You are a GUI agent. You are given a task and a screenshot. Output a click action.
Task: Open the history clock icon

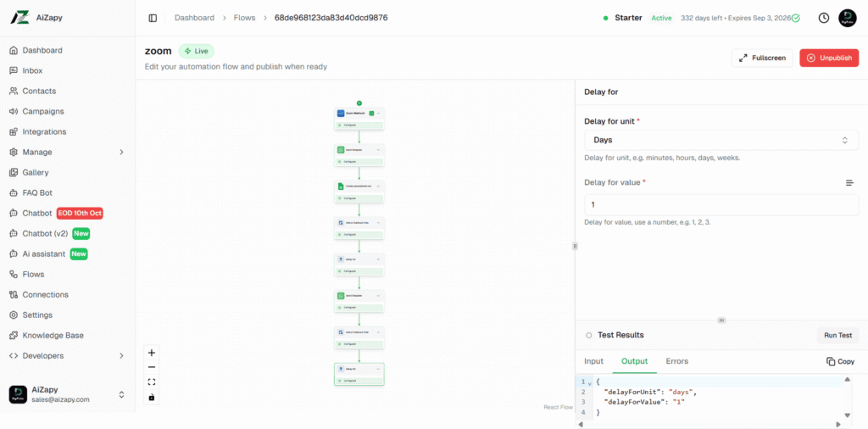coord(823,18)
